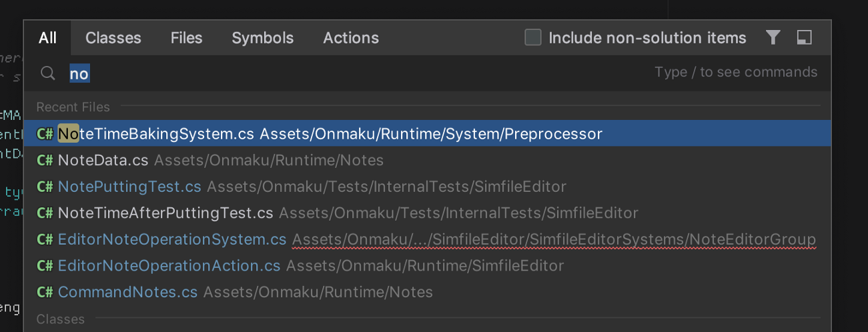Select NoteData.cs in Recent Files

point(103,161)
